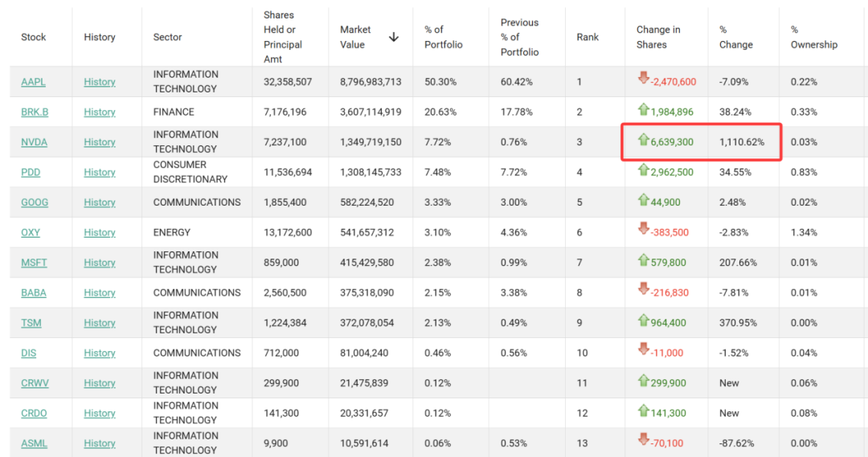Sort by % Change column header

point(735,37)
